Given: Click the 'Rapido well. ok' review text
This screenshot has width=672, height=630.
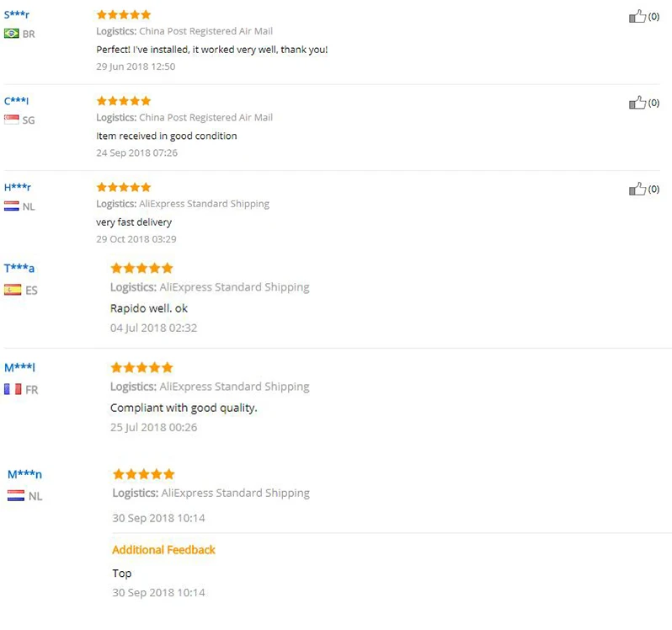Looking at the screenshot, I should coord(149,308).
